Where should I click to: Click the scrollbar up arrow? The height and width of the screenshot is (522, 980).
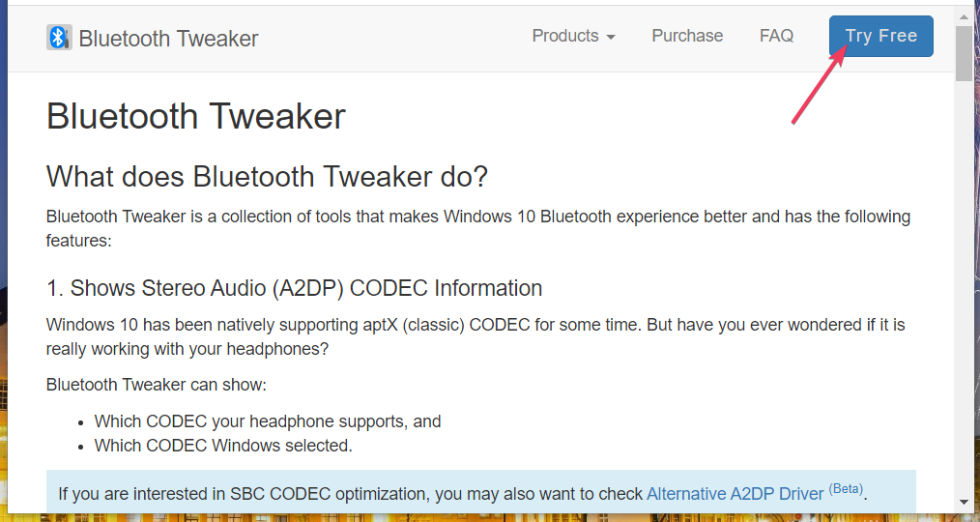tap(964, 15)
